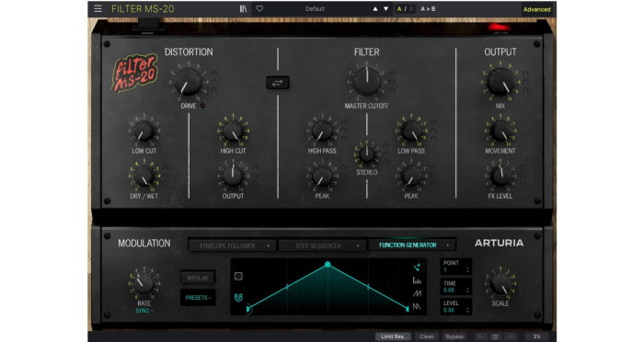The height and width of the screenshot is (342, 644).
Task: Click the Time stepper arrows
Action: click(x=467, y=290)
